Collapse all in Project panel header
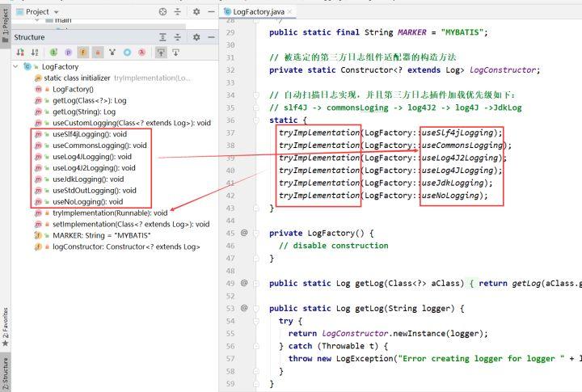Image resolution: width=582 pixels, height=392 pixels. pos(178,12)
